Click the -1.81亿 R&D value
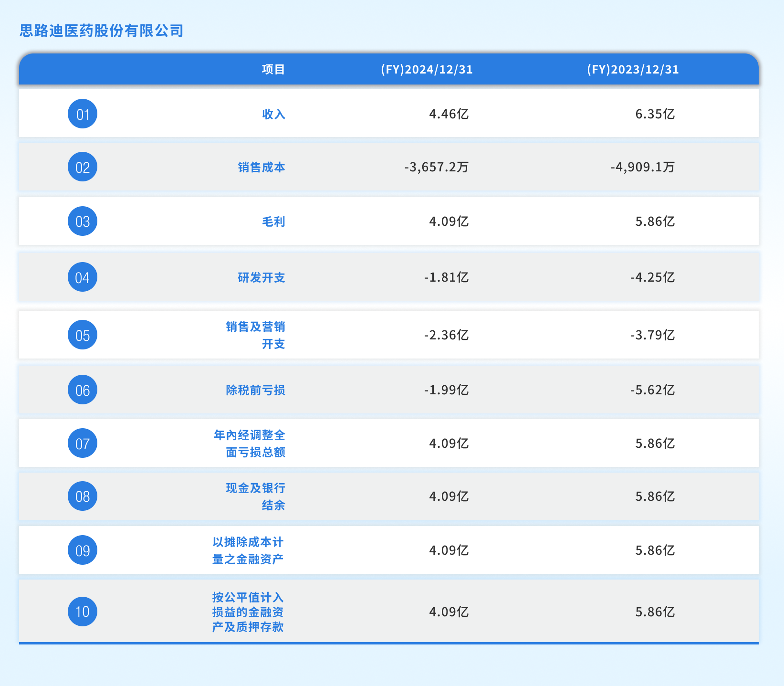This screenshot has width=784, height=686. coord(447,277)
